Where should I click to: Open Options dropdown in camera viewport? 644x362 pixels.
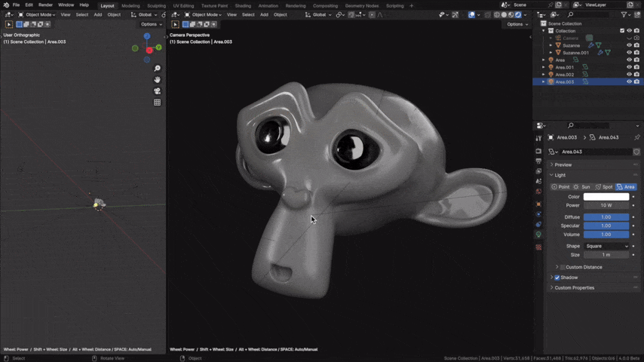pyautogui.click(x=517, y=24)
